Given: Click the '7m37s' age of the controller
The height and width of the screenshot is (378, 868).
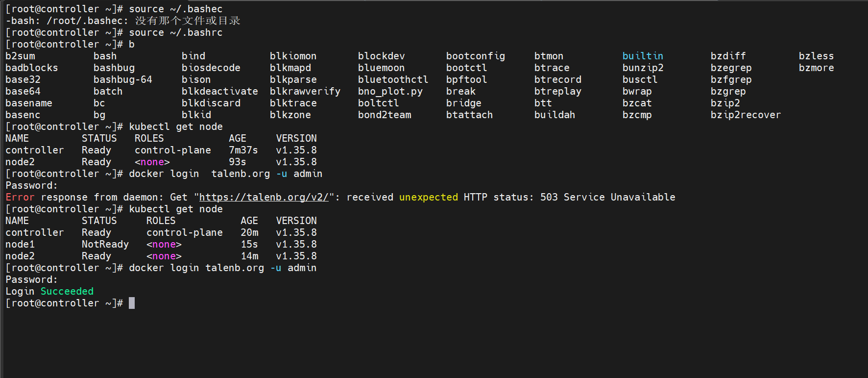Looking at the screenshot, I should (243, 150).
